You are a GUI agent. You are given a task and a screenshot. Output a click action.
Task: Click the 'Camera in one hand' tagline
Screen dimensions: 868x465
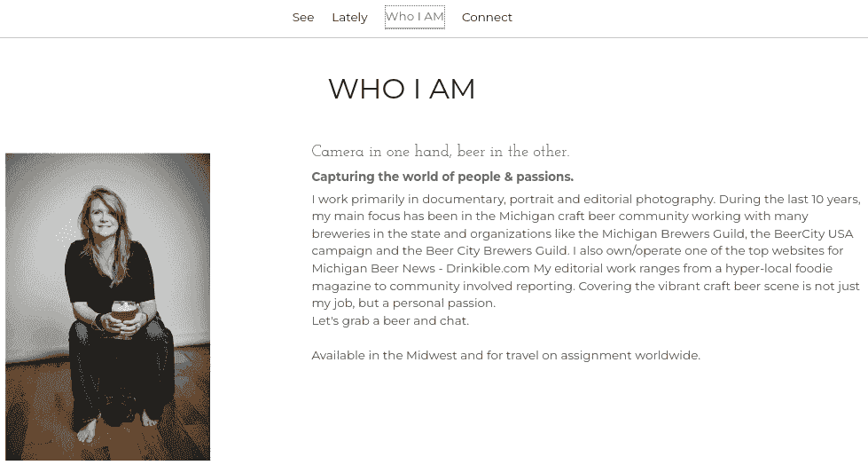pyautogui.click(x=440, y=152)
